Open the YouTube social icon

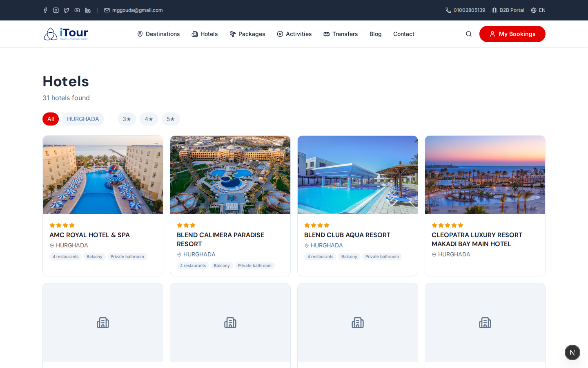(77, 10)
